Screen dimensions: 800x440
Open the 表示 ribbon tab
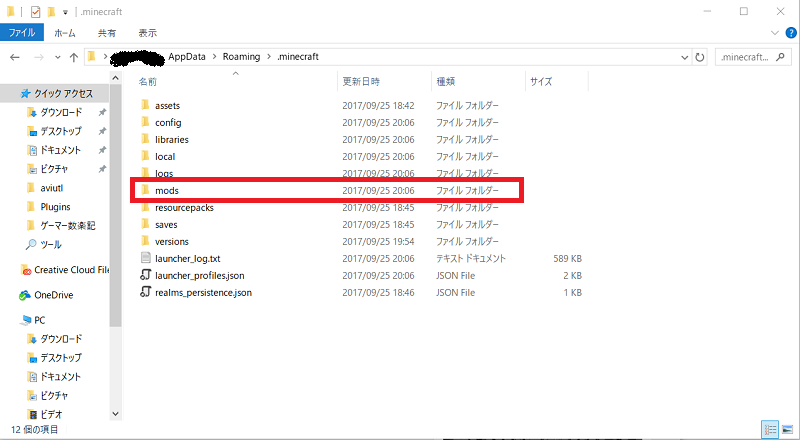coord(147,33)
